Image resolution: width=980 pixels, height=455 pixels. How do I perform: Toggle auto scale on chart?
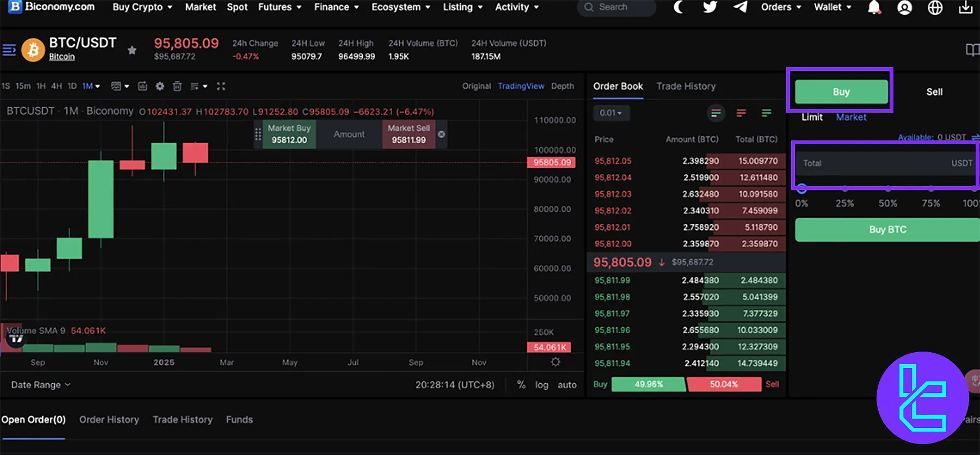point(567,385)
